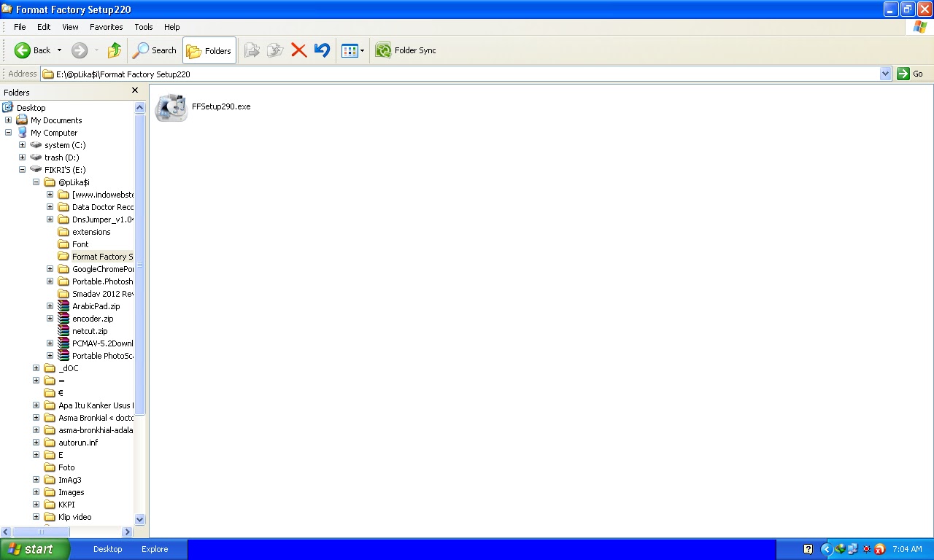Click the Desktop toolbar on taskbar

[107, 549]
